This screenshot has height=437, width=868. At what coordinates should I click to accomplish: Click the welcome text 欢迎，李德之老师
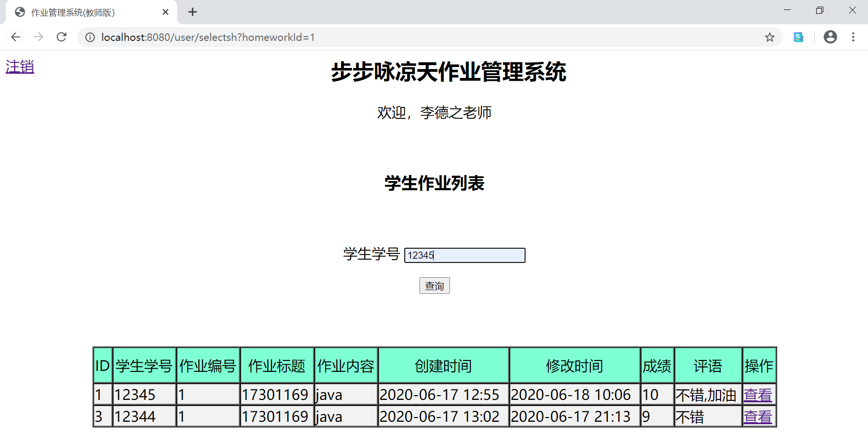434,113
